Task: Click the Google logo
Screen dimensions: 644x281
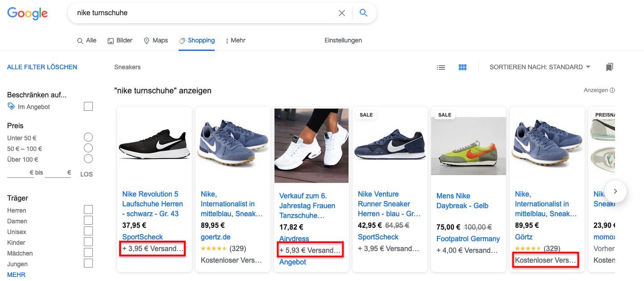Action: (x=27, y=13)
